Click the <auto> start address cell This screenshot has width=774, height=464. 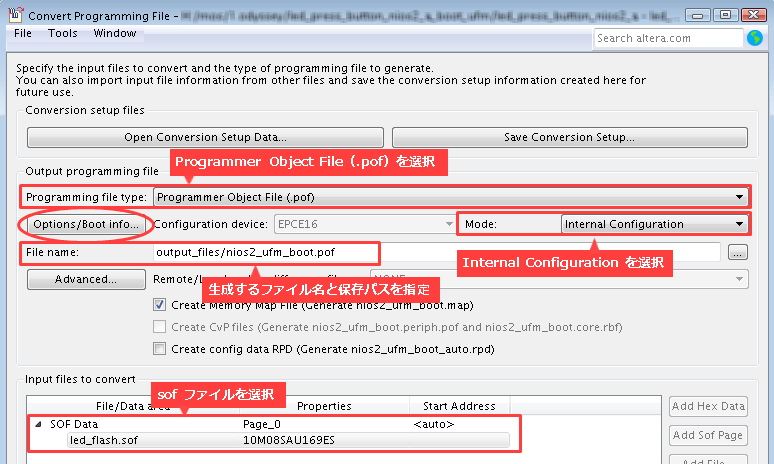coord(434,425)
